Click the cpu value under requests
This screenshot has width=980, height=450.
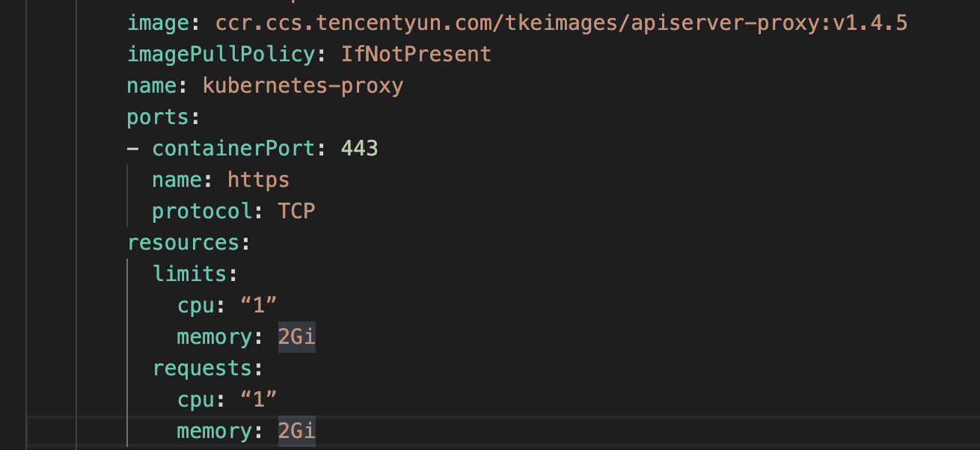258,400
